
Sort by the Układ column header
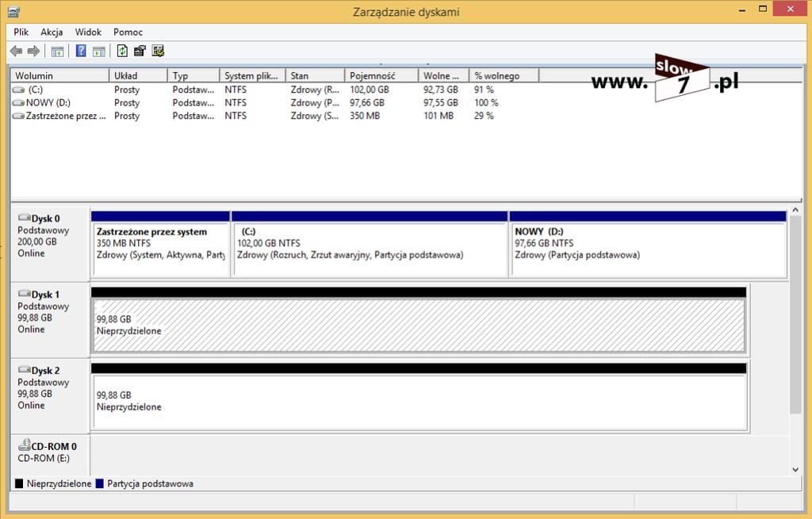pyautogui.click(x=138, y=75)
